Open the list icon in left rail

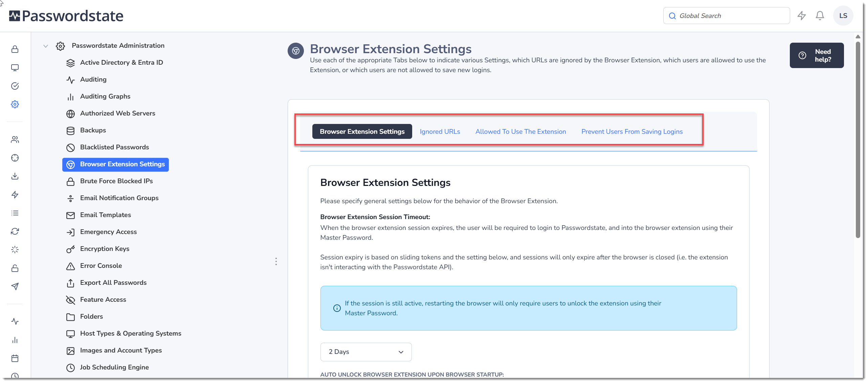15,213
